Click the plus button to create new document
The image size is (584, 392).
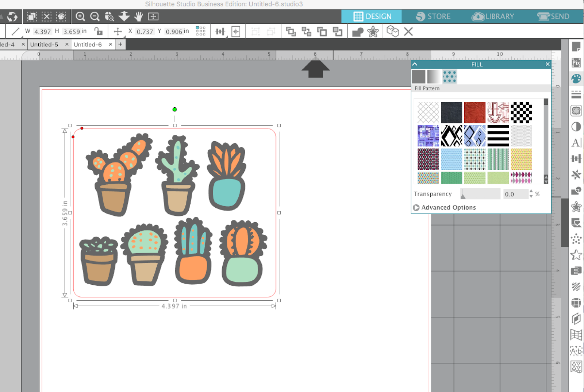[120, 44]
